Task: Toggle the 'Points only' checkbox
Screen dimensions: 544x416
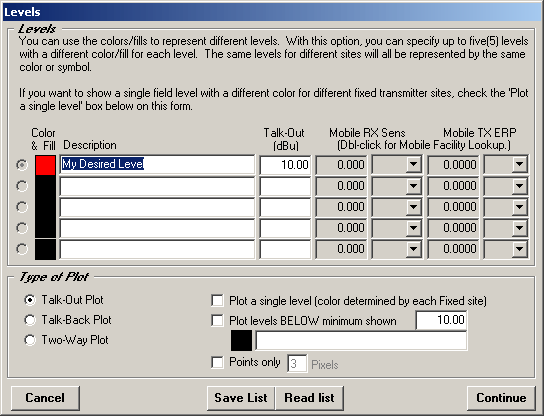Action: 217,363
